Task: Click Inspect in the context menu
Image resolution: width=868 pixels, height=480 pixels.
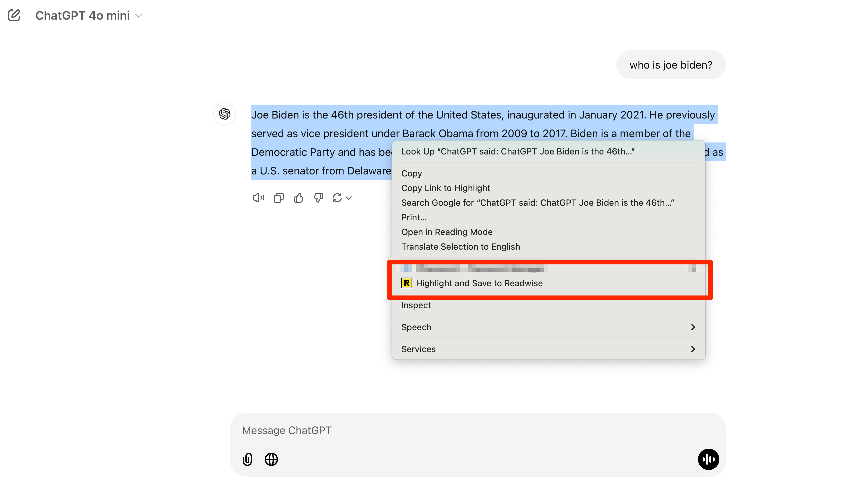Action: click(x=416, y=305)
